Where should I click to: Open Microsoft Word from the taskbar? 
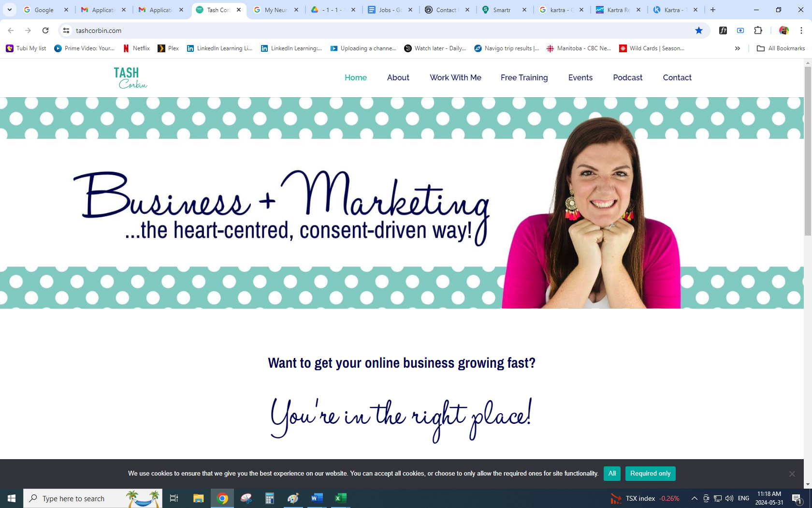pos(317,498)
